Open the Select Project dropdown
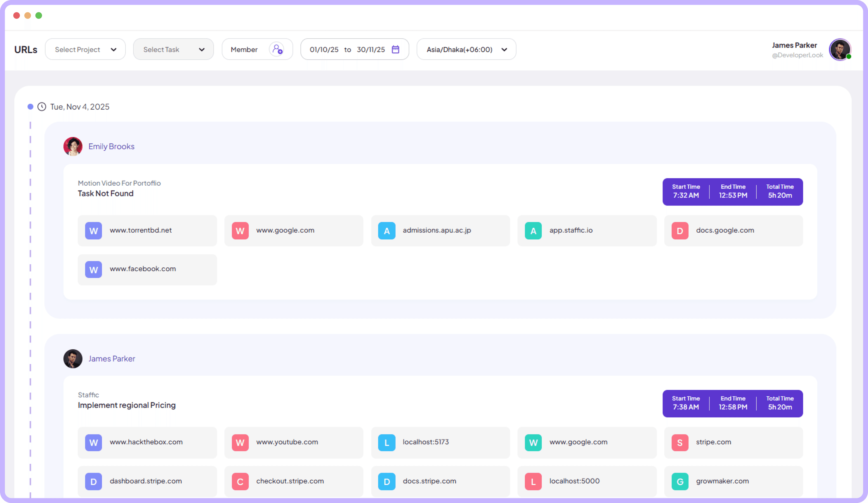This screenshot has width=868, height=503. click(x=85, y=49)
